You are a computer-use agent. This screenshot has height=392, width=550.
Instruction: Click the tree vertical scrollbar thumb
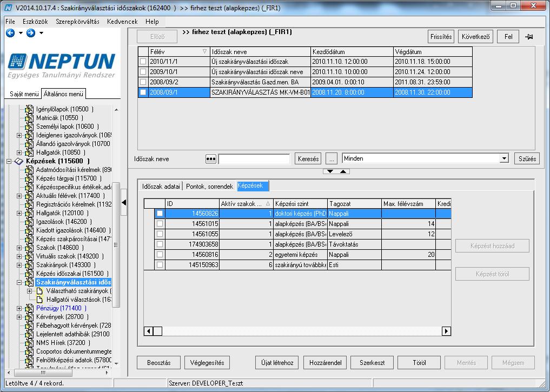116,245
